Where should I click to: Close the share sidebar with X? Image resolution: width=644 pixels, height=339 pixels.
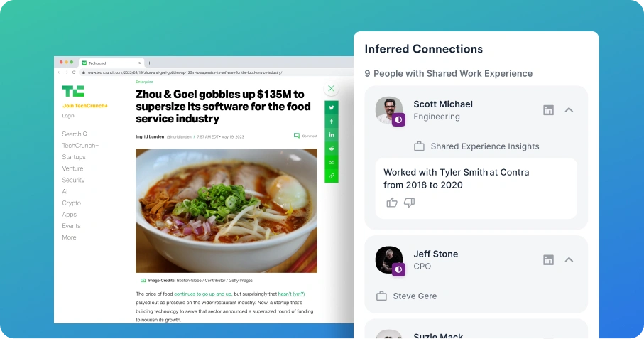pos(332,88)
